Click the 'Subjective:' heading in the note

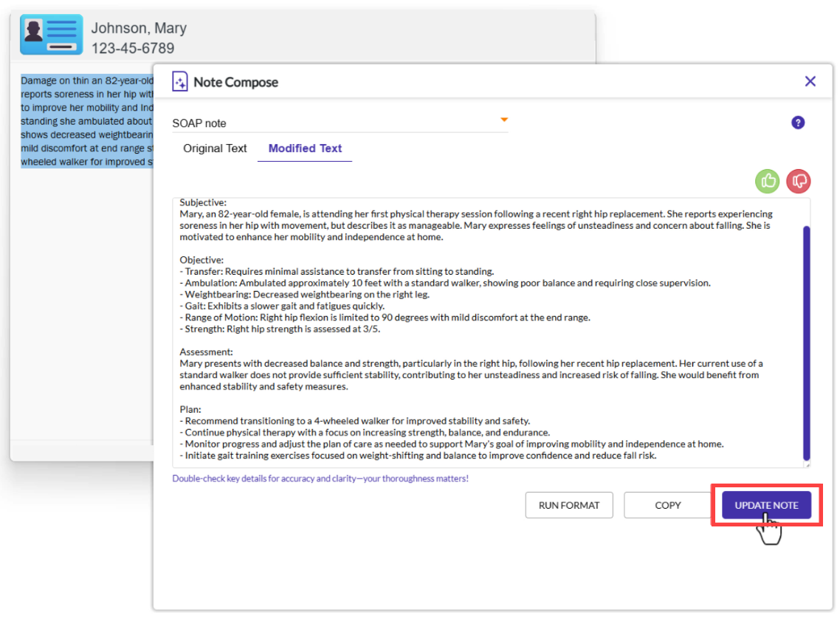203,202
